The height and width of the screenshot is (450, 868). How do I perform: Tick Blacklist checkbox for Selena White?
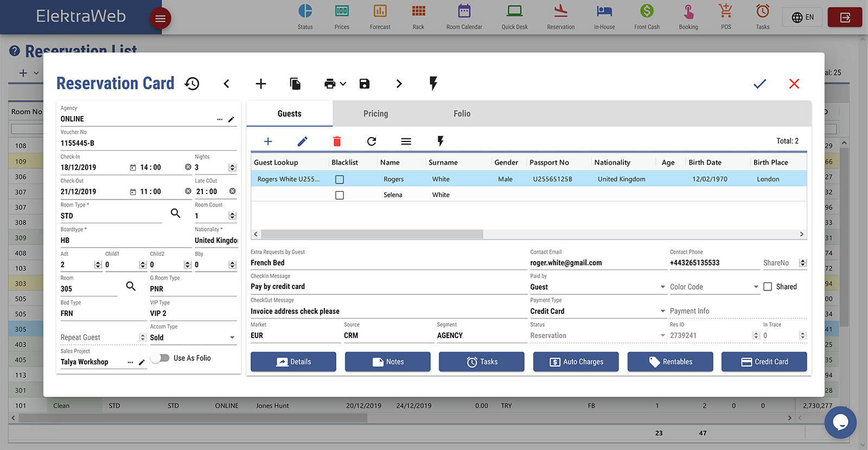[x=340, y=195]
